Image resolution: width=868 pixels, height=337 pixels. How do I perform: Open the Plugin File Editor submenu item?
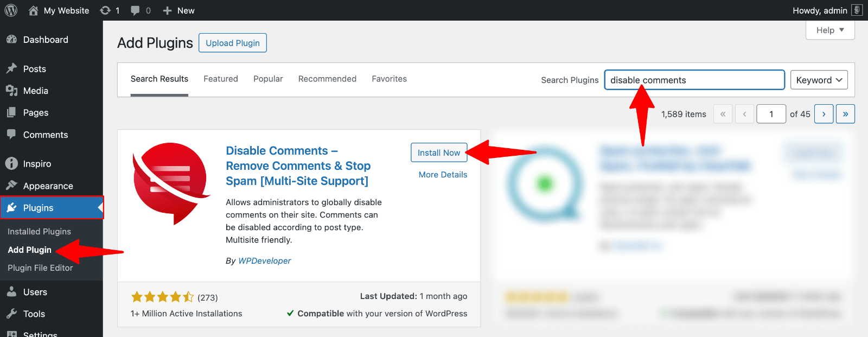coord(40,268)
